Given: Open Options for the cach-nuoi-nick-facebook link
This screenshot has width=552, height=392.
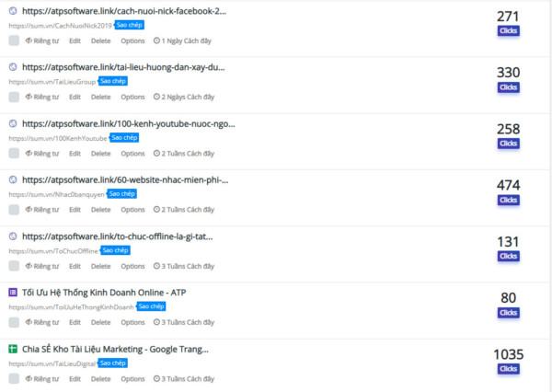Looking at the screenshot, I should click(132, 40).
